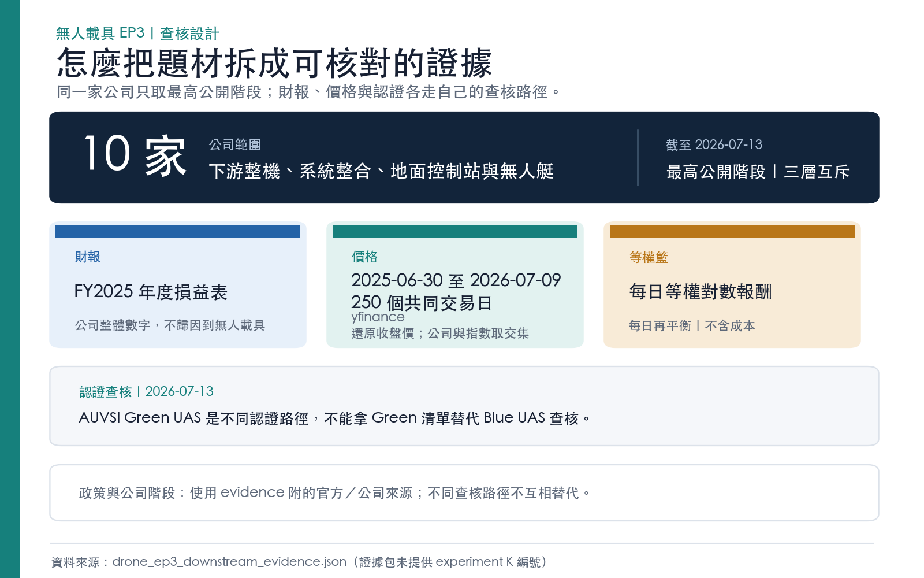Click the 價格 card label

(x=365, y=257)
